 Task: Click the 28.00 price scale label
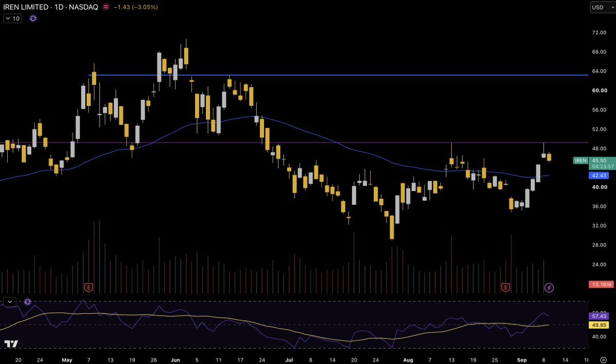point(599,245)
